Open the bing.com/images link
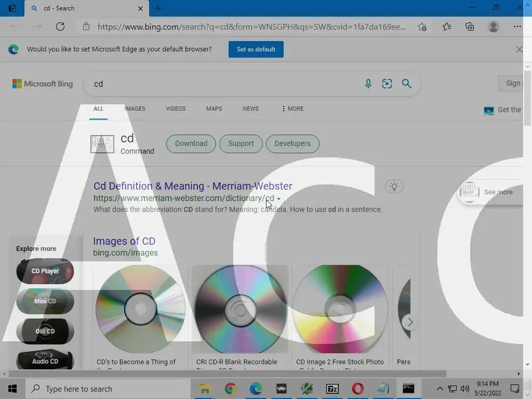The height and width of the screenshot is (399, 532). [126, 253]
